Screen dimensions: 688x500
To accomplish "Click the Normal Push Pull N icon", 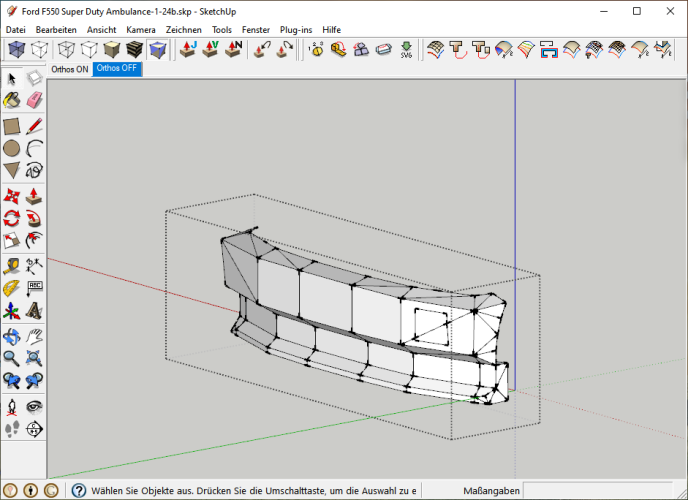I will (x=233, y=50).
